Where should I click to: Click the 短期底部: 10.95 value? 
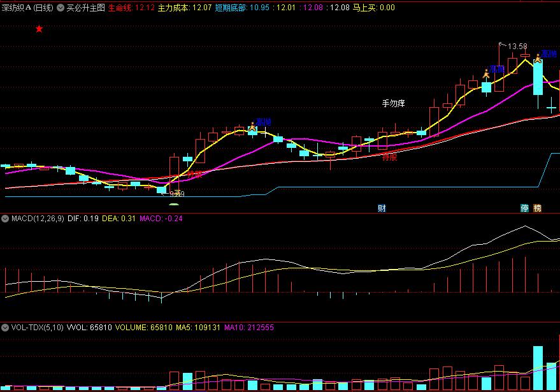242,8
